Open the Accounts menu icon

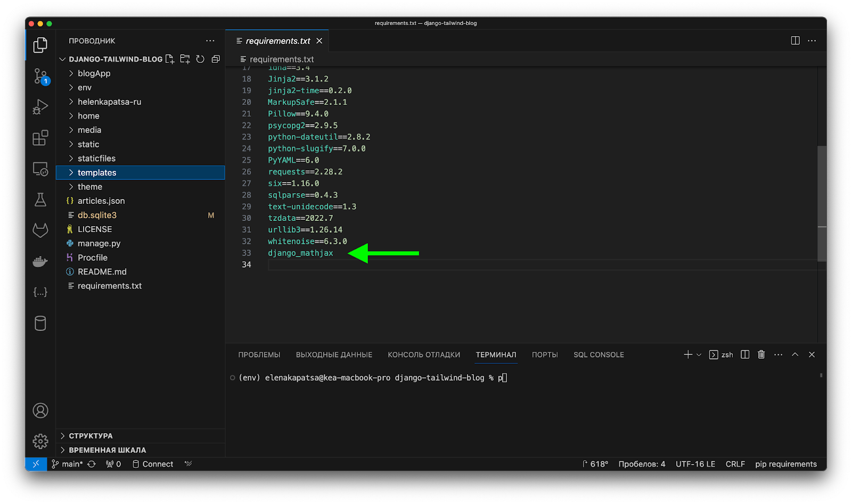[40, 410]
